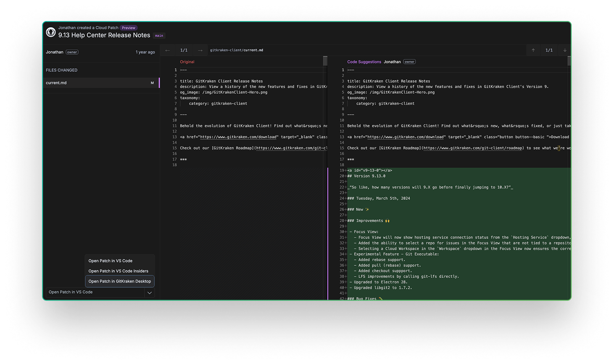The image size is (614, 364).
Task: Select the main branch badge
Action: click(159, 36)
